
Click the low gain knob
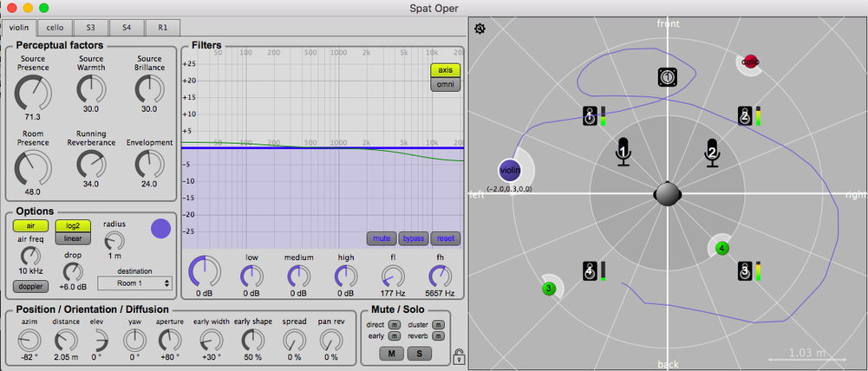251,276
